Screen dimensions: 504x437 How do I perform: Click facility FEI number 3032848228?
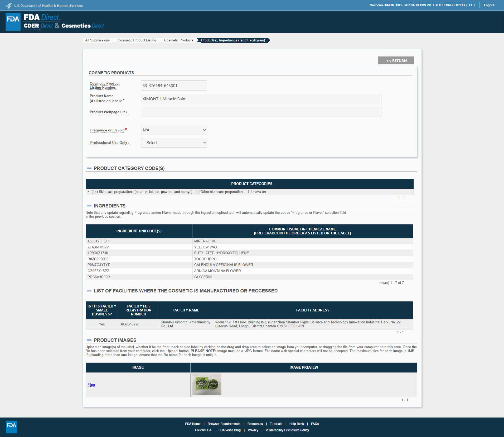pyautogui.click(x=129, y=324)
